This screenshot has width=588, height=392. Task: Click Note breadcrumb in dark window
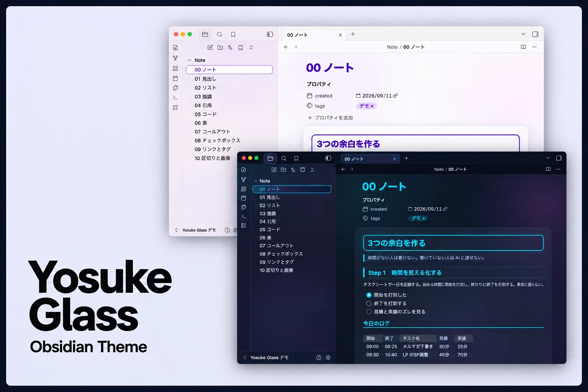[x=439, y=169]
